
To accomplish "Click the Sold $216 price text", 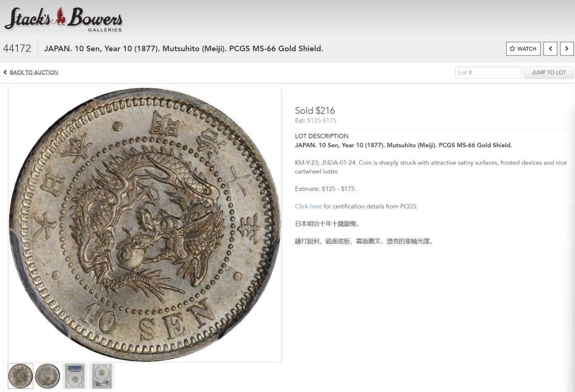I will [x=315, y=110].
